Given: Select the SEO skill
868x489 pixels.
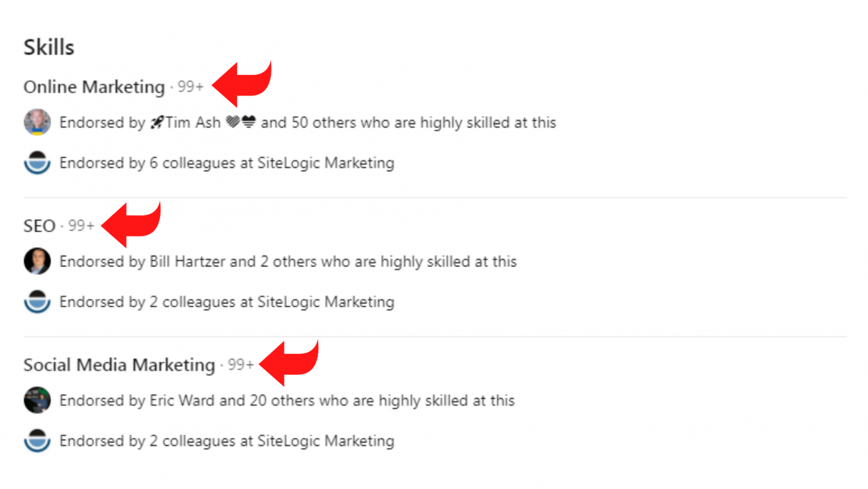Looking at the screenshot, I should point(38,226).
